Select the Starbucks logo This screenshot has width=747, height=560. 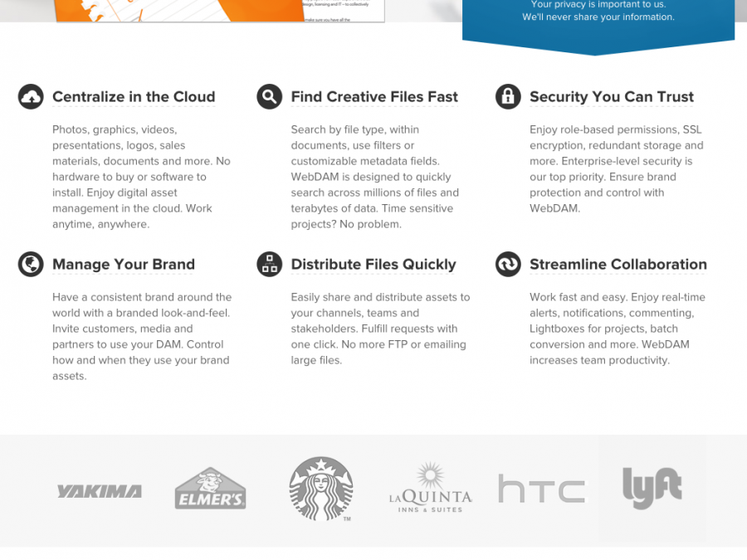pos(321,489)
